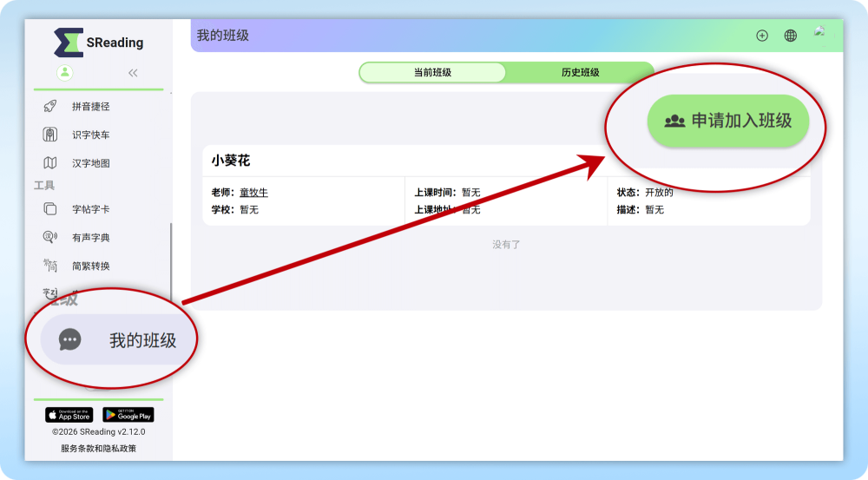Click the App Store download badge
868x480 pixels.
(x=69, y=415)
